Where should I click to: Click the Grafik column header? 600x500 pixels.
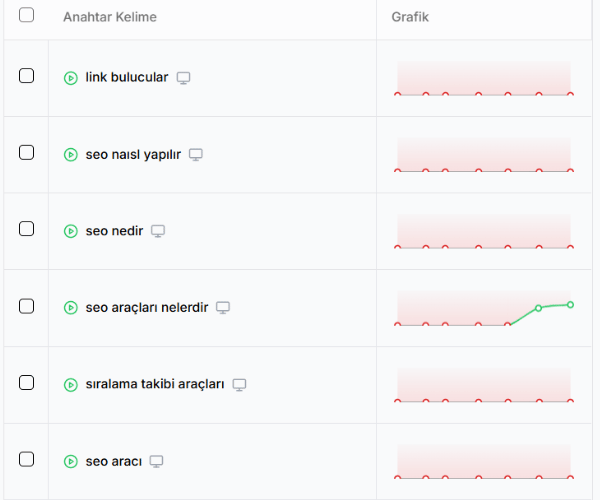(x=411, y=17)
